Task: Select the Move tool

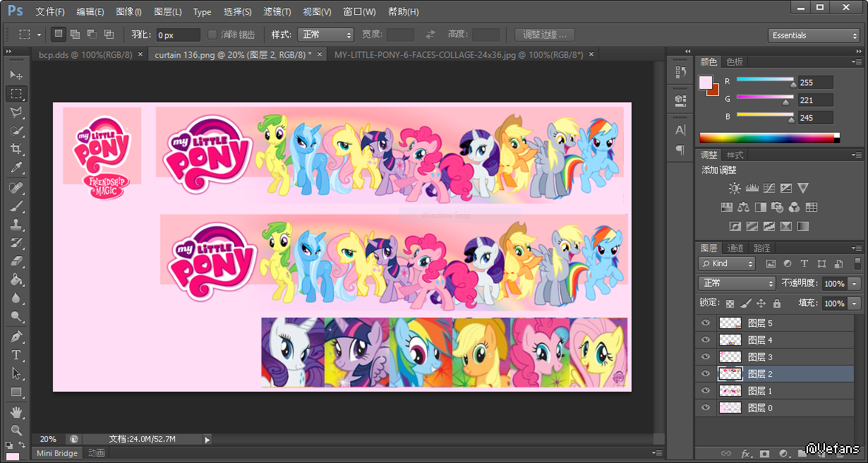Action: pyautogui.click(x=16, y=75)
